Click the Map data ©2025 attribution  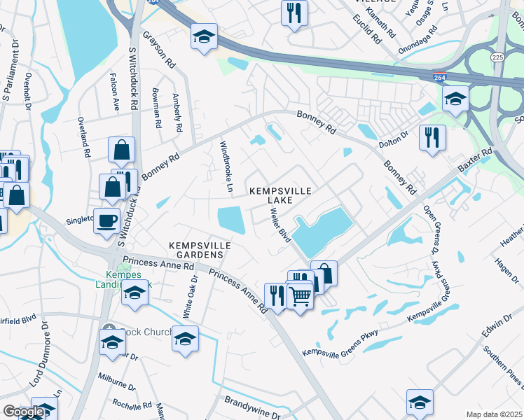point(495,414)
